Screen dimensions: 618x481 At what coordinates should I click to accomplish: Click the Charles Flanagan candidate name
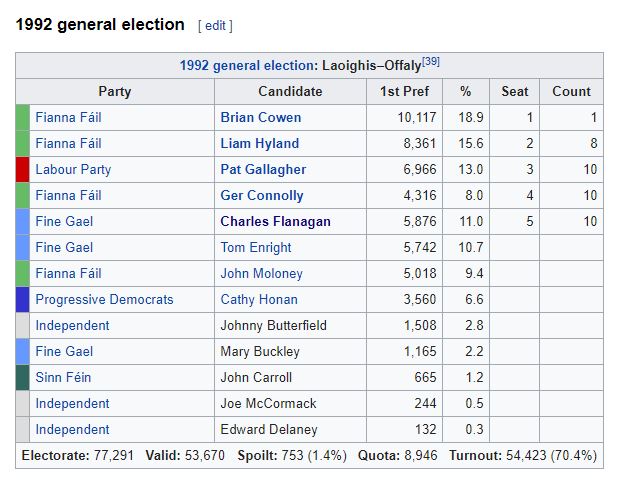pyautogui.click(x=275, y=222)
